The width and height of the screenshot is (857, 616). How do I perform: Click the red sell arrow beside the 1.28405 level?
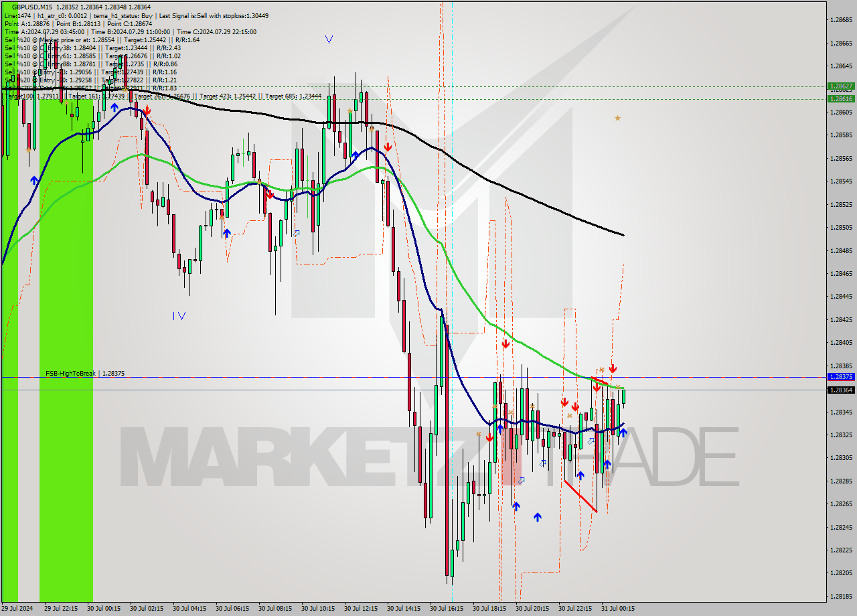(x=505, y=343)
